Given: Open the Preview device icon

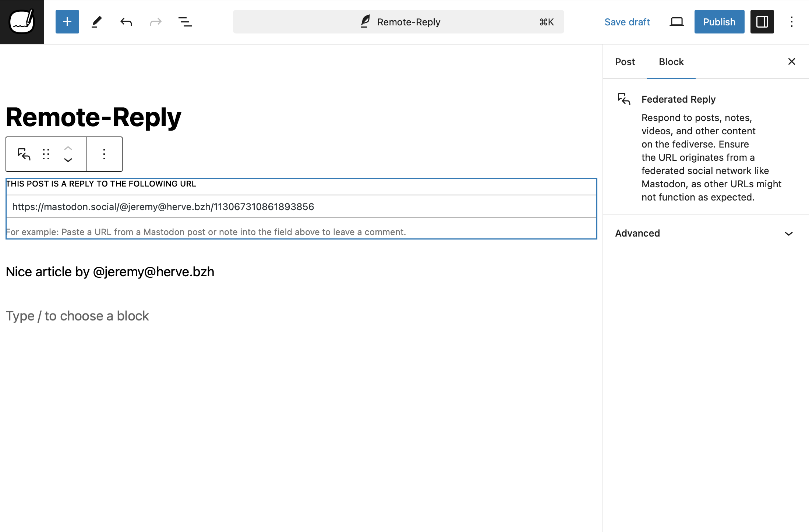Looking at the screenshot, I should click(676, 22).
